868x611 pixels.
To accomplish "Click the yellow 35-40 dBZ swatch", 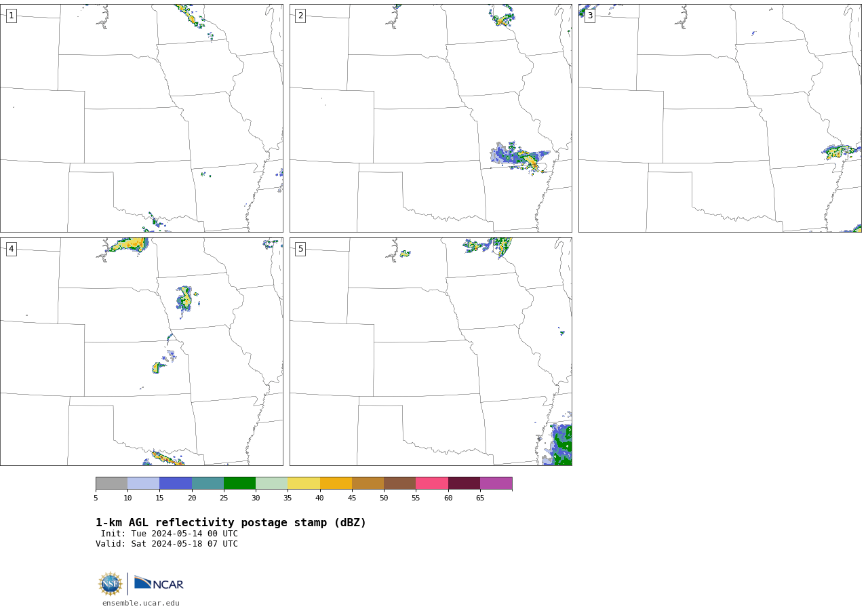I will pos(304,483).
